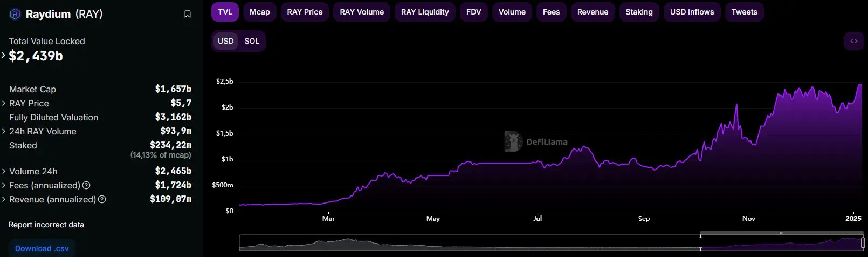Viewport: 868px width, 257px height.
Task: Click the right handle of time range slider
Action: tap(863, 243)
